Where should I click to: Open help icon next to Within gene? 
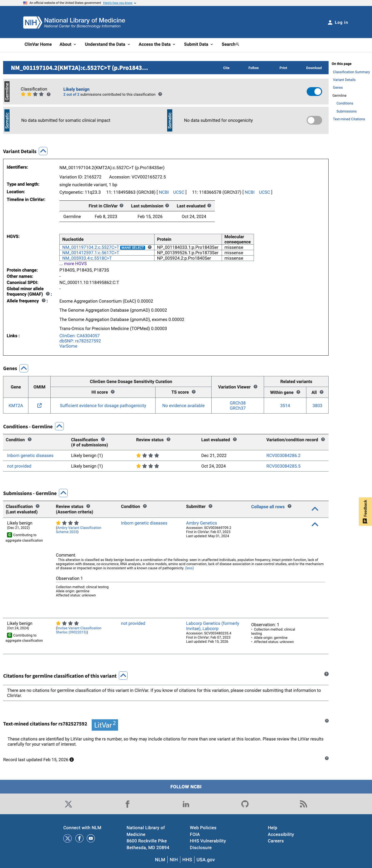coord(298,392)
